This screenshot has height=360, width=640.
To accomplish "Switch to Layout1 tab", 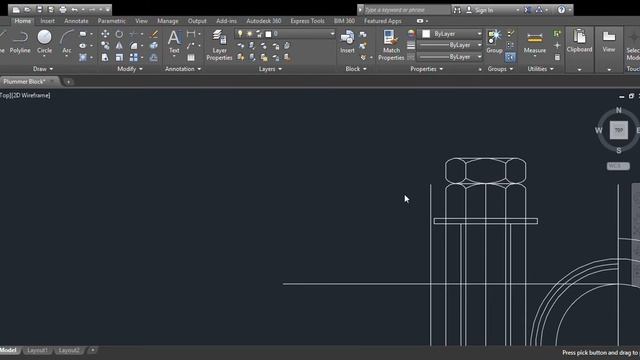I will (38, 350).
